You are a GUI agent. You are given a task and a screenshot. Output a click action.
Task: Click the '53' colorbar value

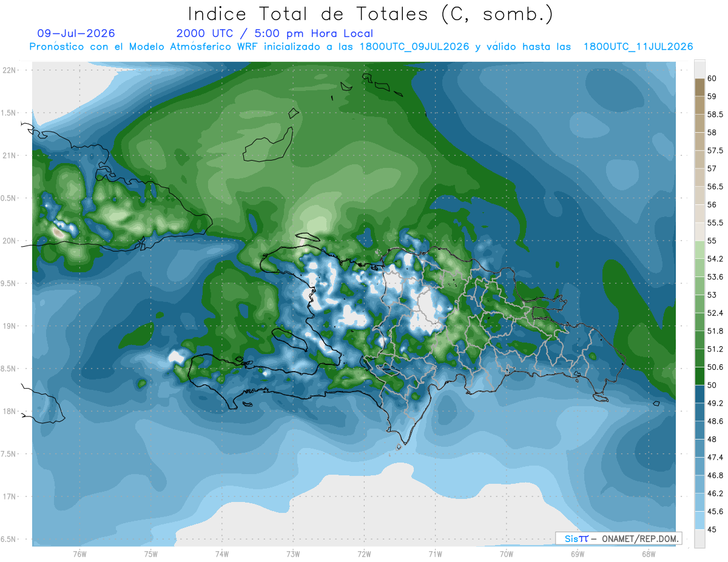pyautogui.click(x=712, y=295)
